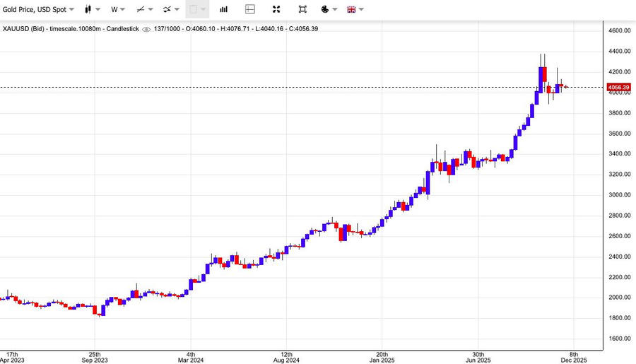636x364 pixels.
Task: Click the expand-to-fullscreen arrows icon
Action: click(276, 10)
